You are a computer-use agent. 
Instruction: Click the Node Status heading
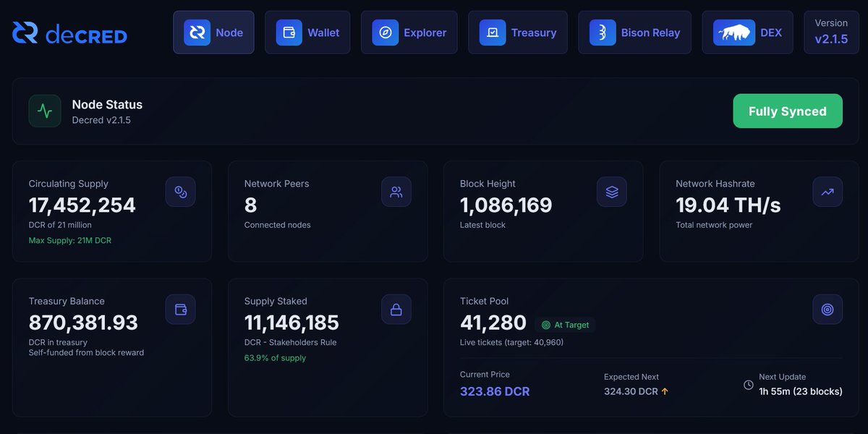tap(107, 104)
